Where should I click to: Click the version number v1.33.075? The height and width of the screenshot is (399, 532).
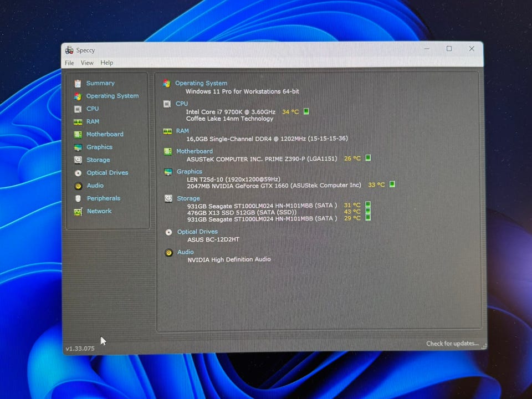(80, 349)
